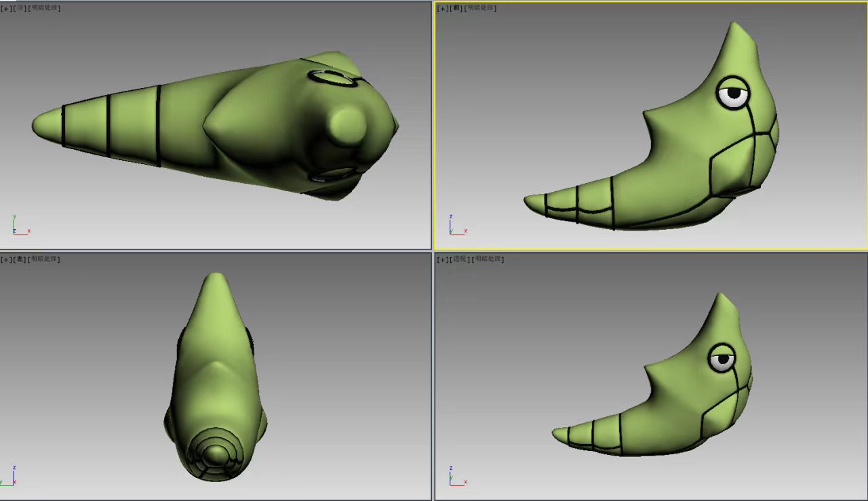Open the [+] menu of the Left (左) viewport

(6, 259)
